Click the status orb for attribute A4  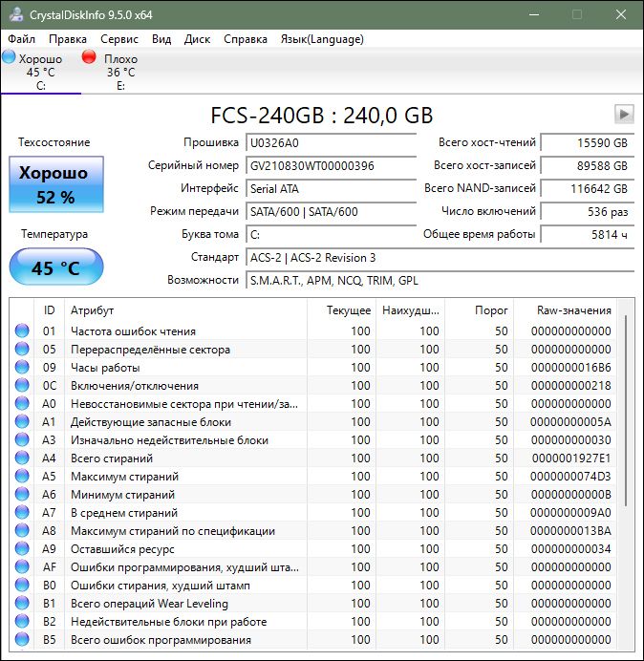(22, 458)
